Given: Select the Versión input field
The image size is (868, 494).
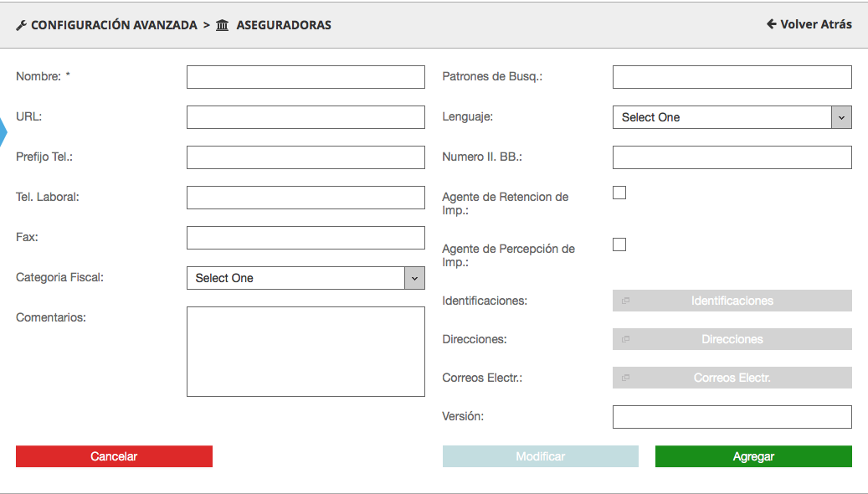Looking at the screenshot, I should coord(732,417).
